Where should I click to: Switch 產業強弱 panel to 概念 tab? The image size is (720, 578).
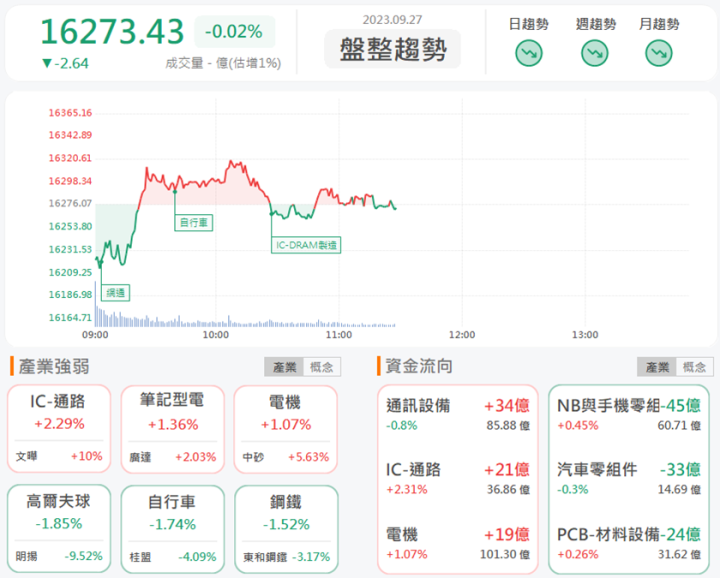[322, 367]
